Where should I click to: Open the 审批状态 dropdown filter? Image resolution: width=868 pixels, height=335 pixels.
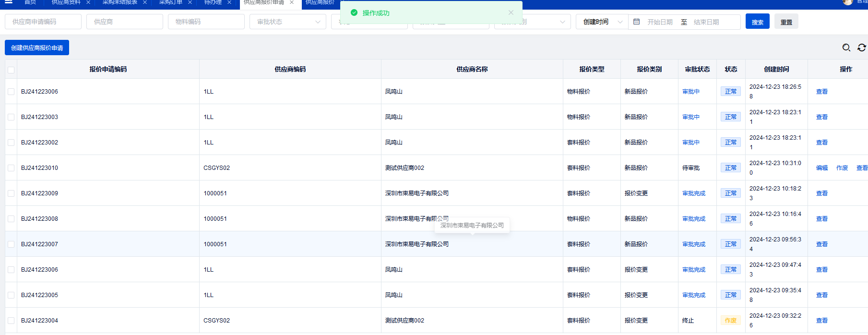tap(287, 22)
